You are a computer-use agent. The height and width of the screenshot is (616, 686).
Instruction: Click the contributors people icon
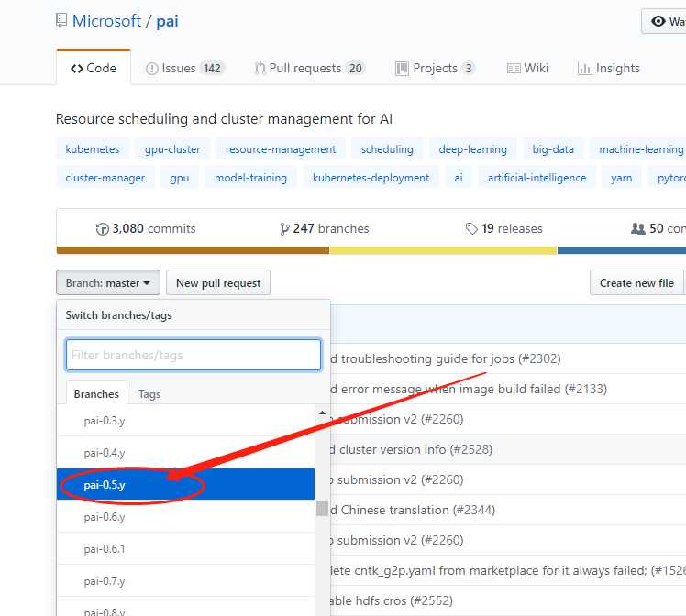point(638,228)
